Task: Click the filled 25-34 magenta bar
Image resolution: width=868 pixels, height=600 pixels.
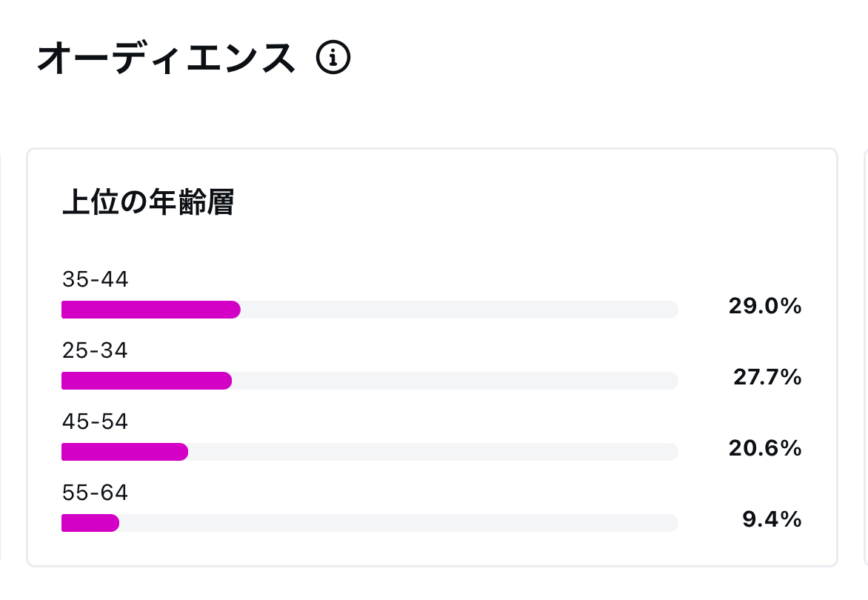Action: click(147, 381)
